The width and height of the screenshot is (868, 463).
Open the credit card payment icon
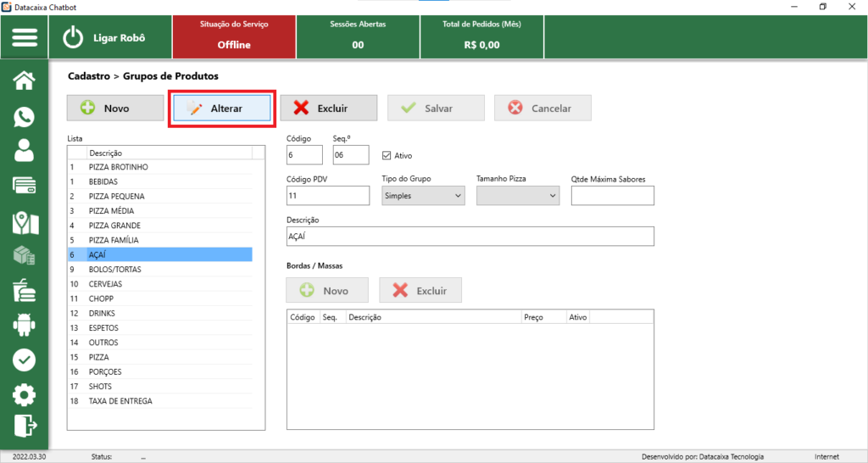tap(25, 186)
